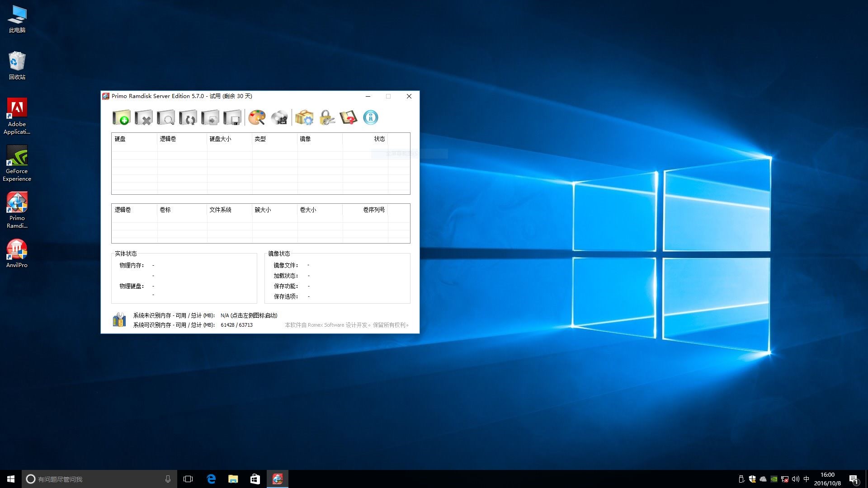This screenshot has height=488, width=868.
Task: Open the help book icon
Action: tap(349, 118)
